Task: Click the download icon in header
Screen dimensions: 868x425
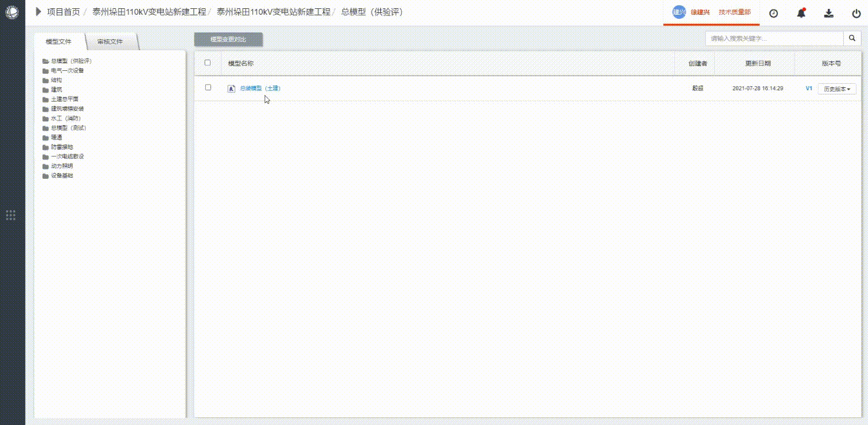Action: pyautogui.click(x=828, y=13)
